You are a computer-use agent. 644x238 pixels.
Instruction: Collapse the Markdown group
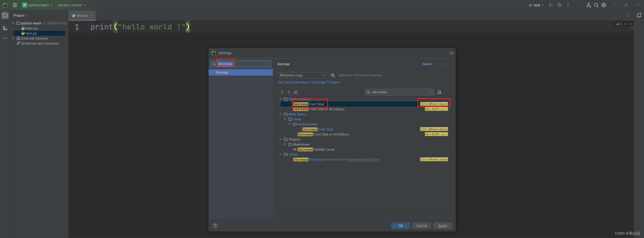tap(285, 144)
